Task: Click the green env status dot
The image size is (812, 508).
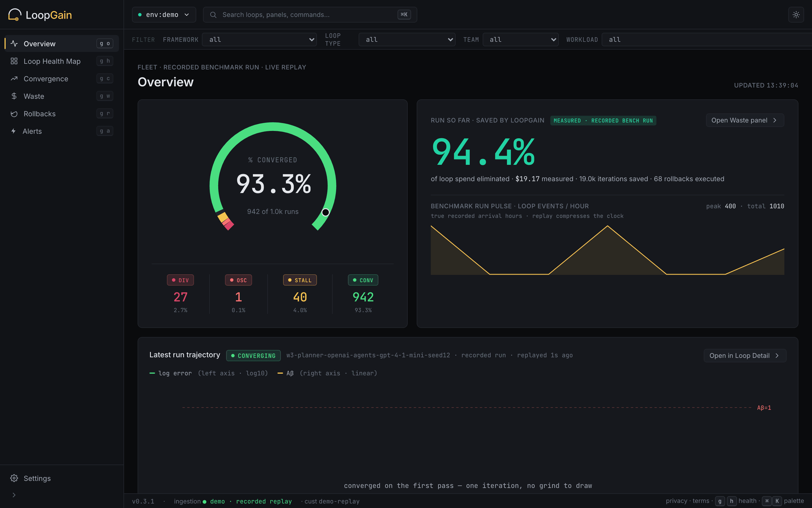Action: (x=140, y=15)
